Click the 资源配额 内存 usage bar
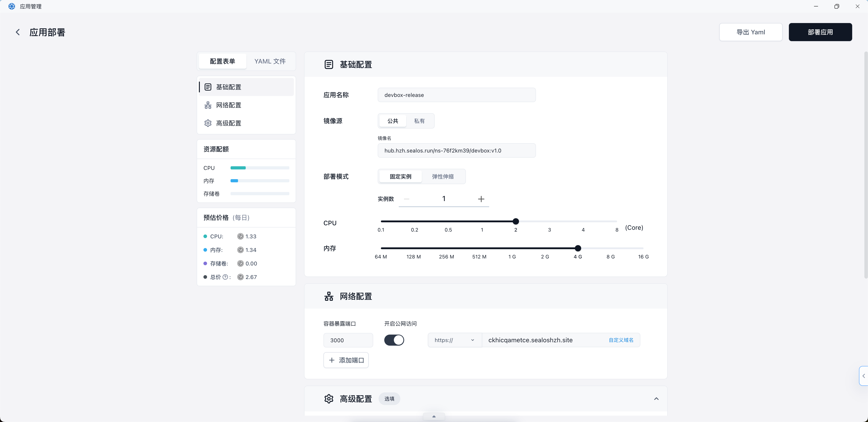This screenshot has height=422, width=868. [260, 181]
